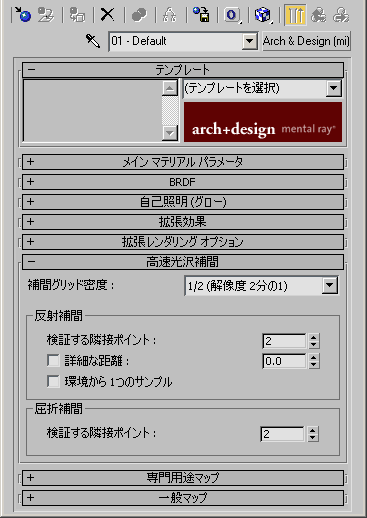Click the Arch & Design (mi) type button
Screen dimensions: 367x518
(x=306, y=41)
